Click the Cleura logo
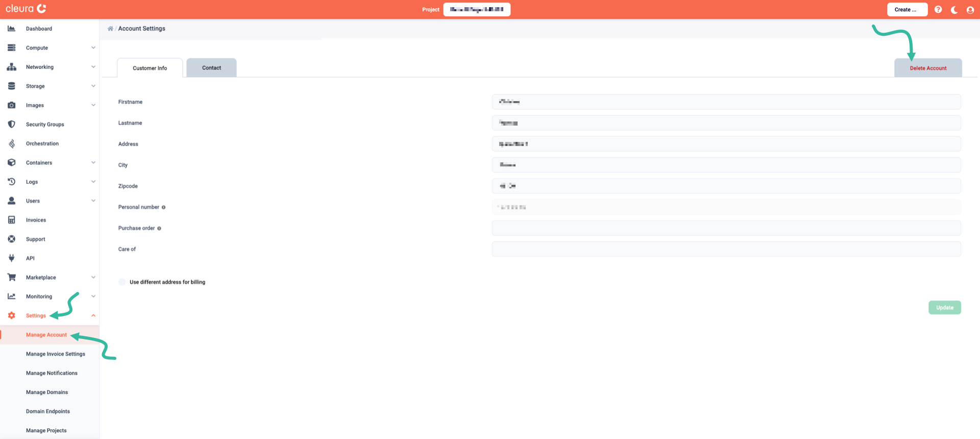 (x=26, y=9)
